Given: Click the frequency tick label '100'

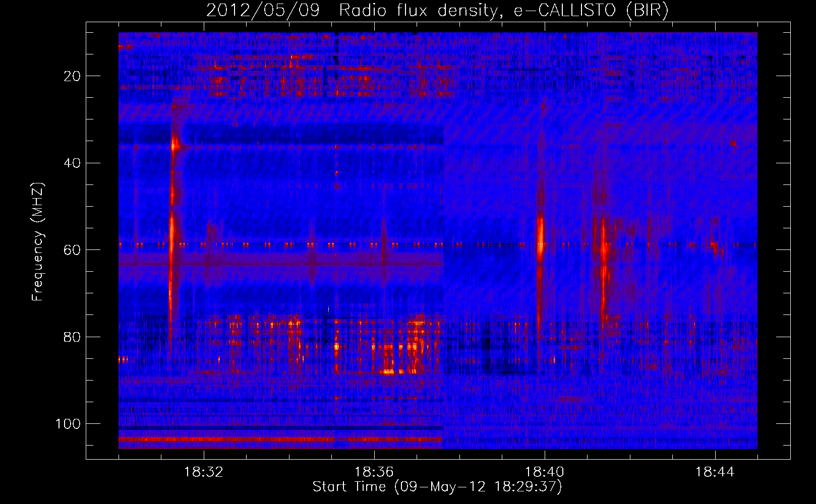Looking at the screenshot, I should click(68, 423).
